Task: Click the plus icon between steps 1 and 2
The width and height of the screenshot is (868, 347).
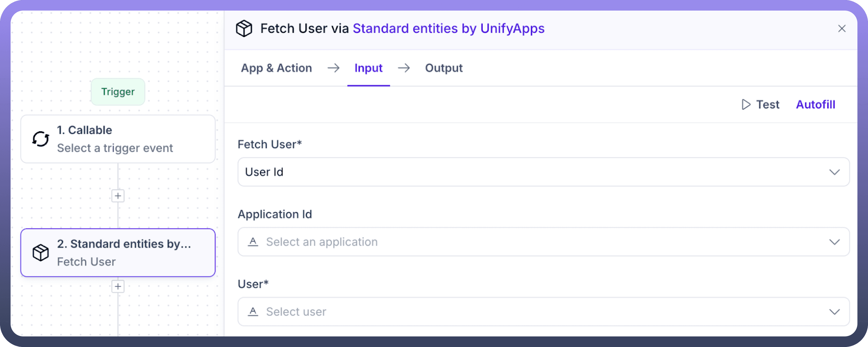Action: point(118,196)
